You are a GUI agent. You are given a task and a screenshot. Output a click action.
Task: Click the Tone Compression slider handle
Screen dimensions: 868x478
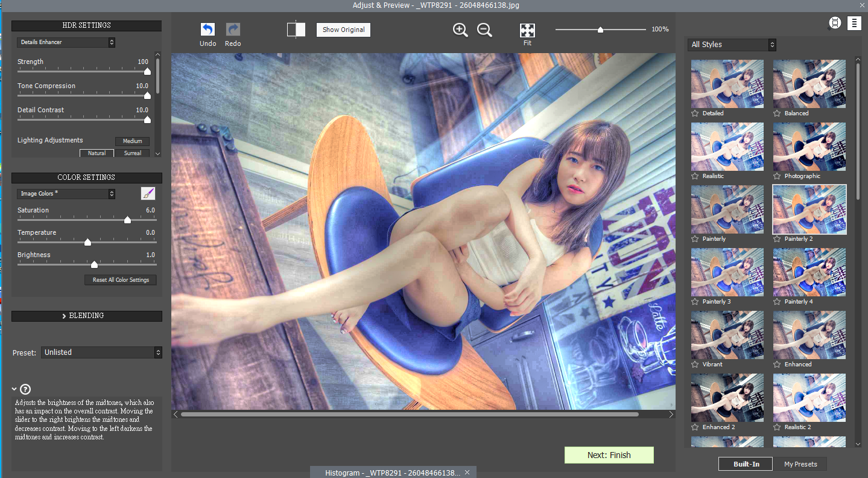(x=147, y=95)
